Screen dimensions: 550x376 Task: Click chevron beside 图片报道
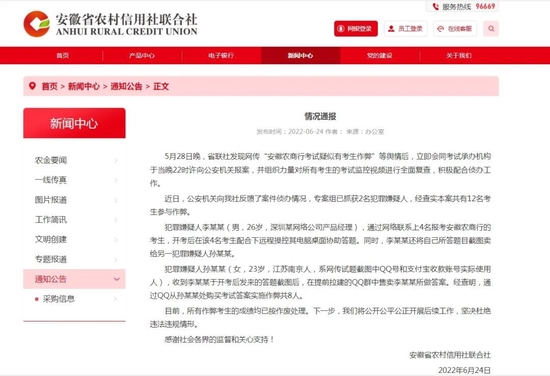[116, 200]
